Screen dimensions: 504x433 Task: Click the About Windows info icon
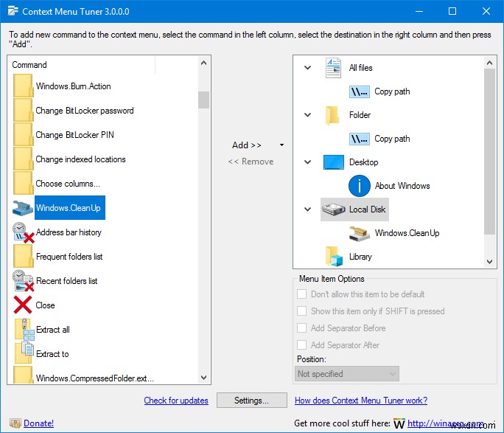[360, 186]
